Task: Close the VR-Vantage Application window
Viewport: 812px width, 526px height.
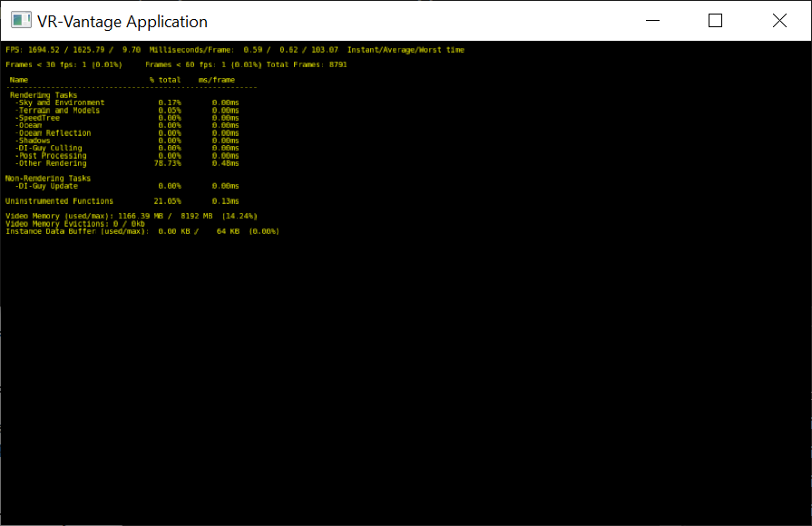Action: (x=779, y=21)
